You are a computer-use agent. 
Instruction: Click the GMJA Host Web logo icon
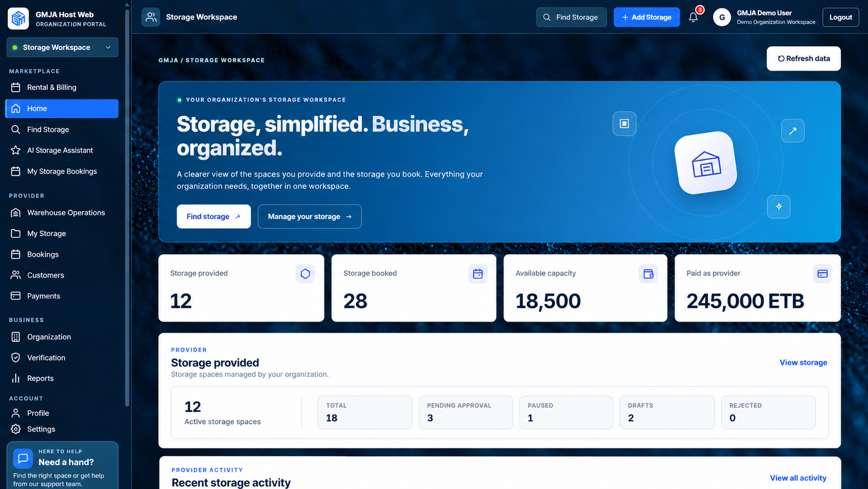(x=18, y=19)
